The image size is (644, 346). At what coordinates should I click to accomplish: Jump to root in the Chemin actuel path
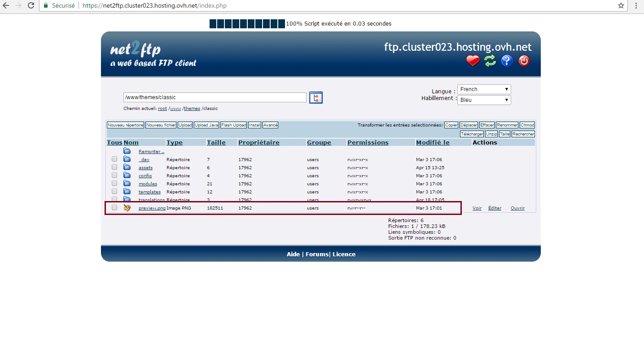pyautogui.click(x=162, y=109)
